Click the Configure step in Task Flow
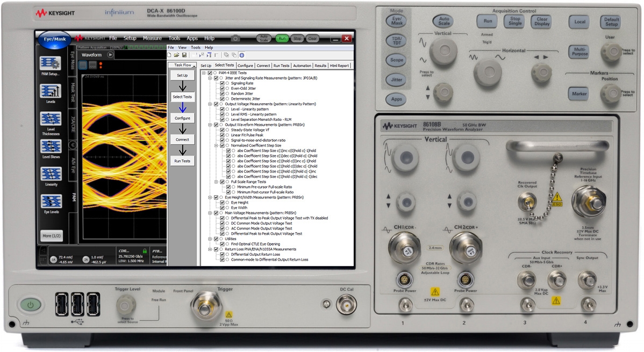Image resolution: width=644 pixels, height=352 pixels. (182, 118)
